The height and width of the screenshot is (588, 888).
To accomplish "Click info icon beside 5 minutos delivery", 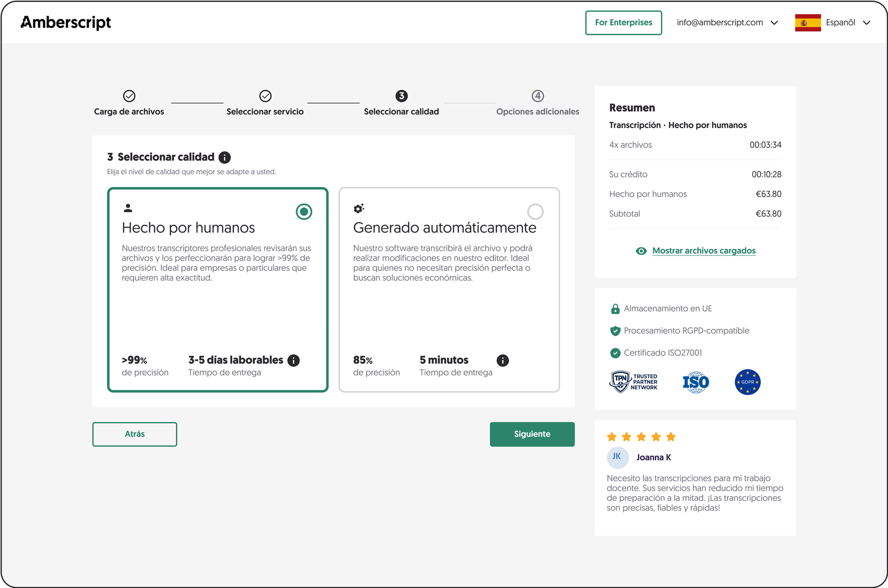I will pyautogui.click(x=502, y=361).
